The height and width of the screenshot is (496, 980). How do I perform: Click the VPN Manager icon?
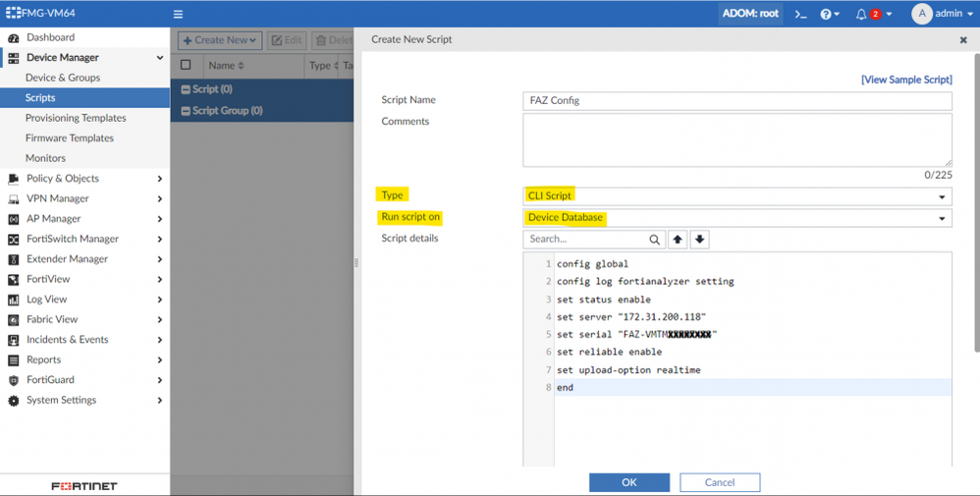13,199
